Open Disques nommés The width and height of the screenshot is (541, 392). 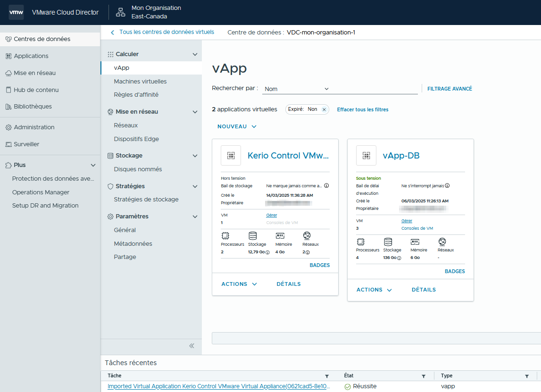pyautogui.click(x=138, y=169)
